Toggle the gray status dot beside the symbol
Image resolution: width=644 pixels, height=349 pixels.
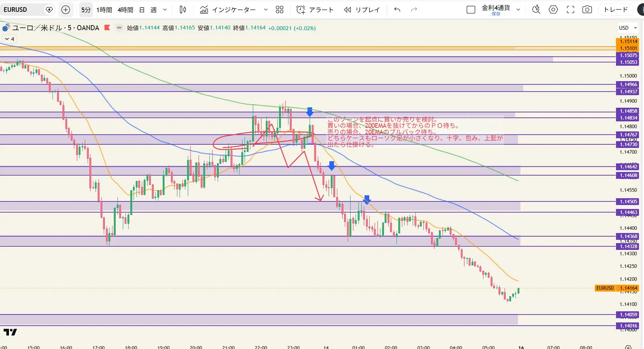tap(119, 28)
